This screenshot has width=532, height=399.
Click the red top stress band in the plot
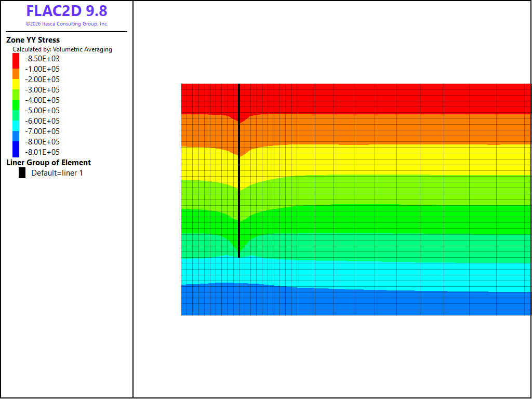[x=356, y=99]
